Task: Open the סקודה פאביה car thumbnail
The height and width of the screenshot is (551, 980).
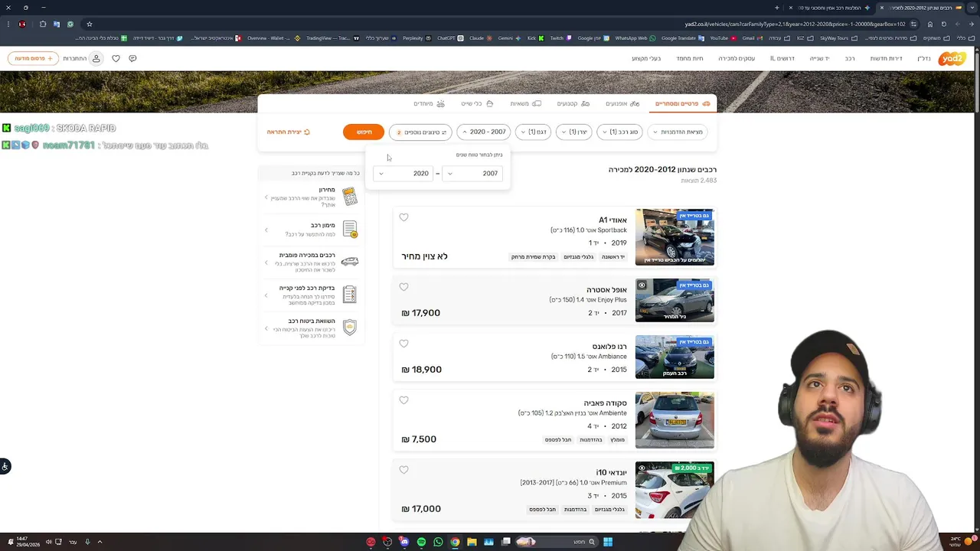Action: pyautogui.click(x=675, y=420)
